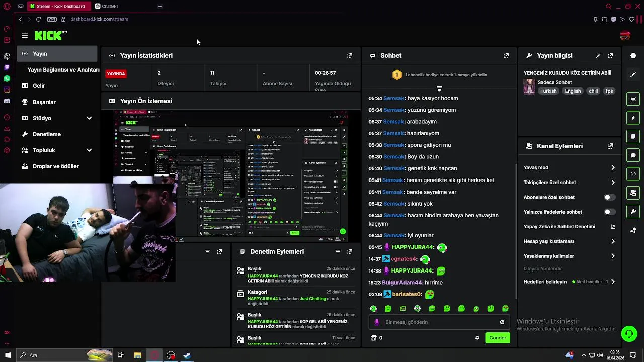This screenshot has height=362, width=644.
Task: Click the chat bubble icon on the right toolbar
Action: point(633,155)
